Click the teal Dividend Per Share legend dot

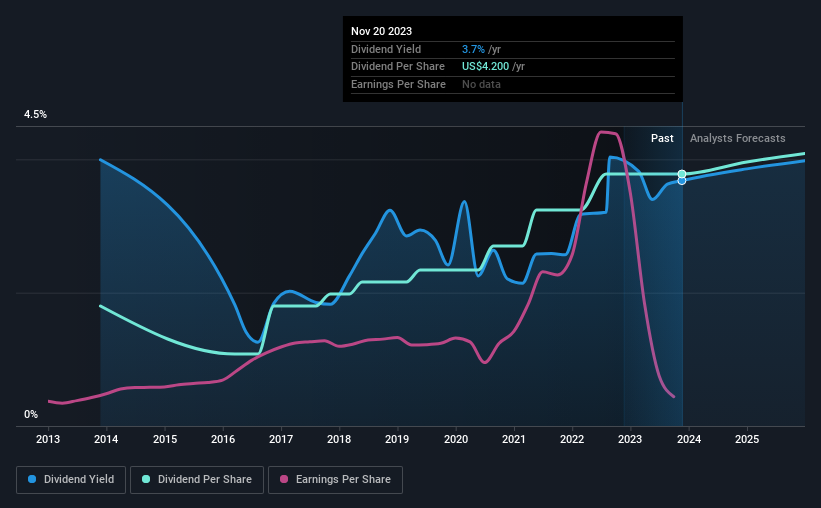pos(146,479)
